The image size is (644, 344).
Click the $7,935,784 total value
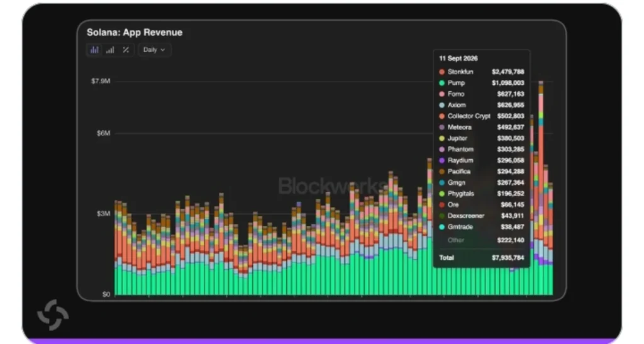tap(508, 258)
